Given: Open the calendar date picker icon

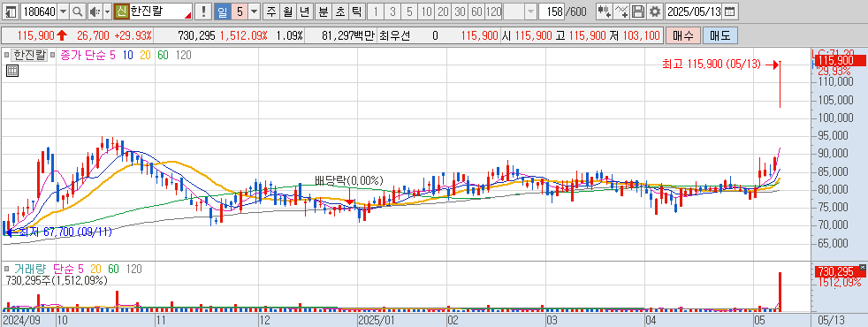Looking at the screenshot, I should pos(730,11).
